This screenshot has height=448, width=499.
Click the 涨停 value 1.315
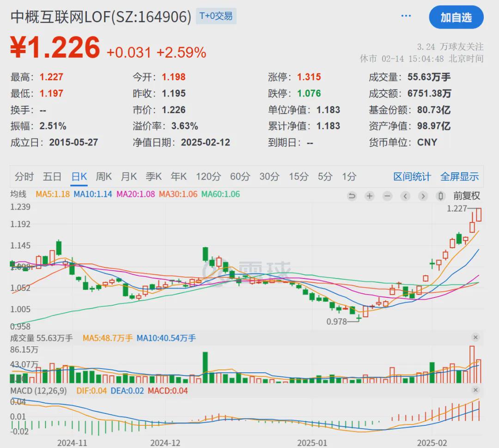click(309, 77)
